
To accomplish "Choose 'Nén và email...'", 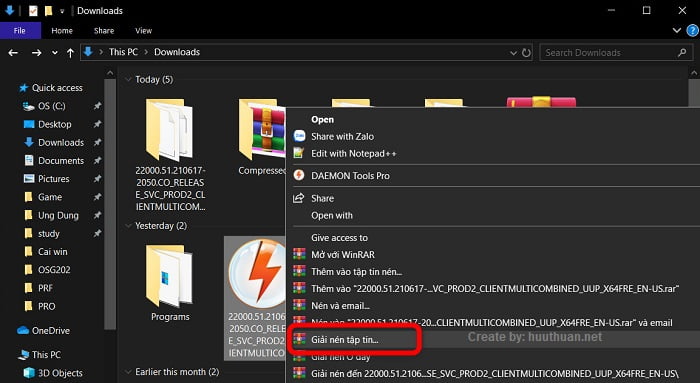I will (340, 306).
